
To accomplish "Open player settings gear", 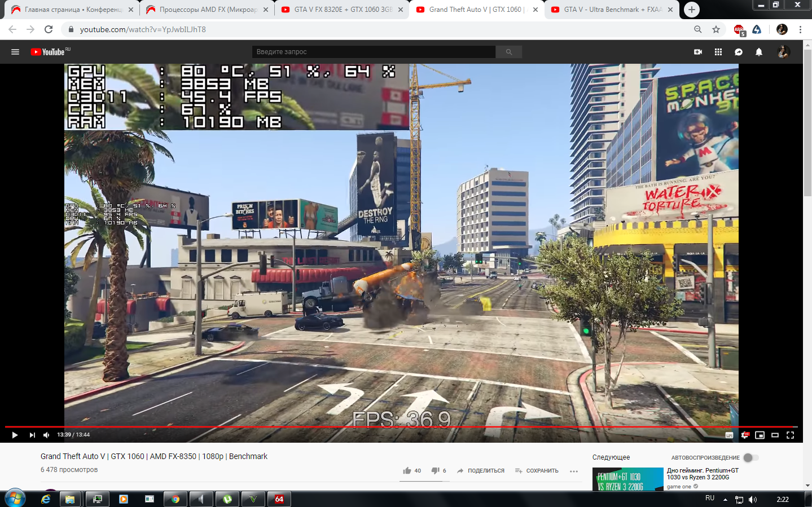I will tap(745, 435).
